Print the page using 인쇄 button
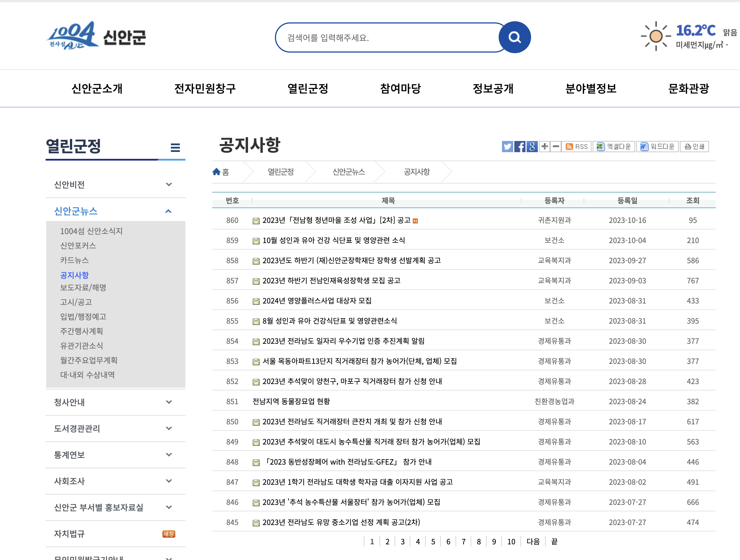740x560 pixels. point(694,147)
